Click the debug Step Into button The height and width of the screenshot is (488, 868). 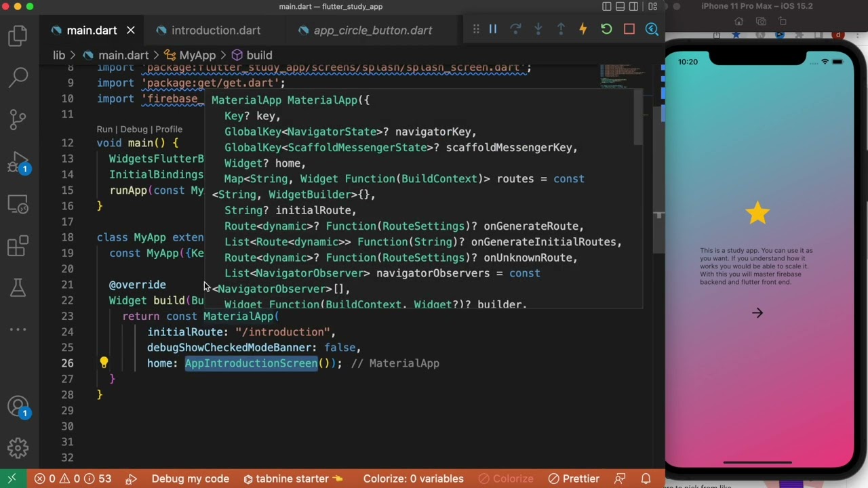pos(538,29)
